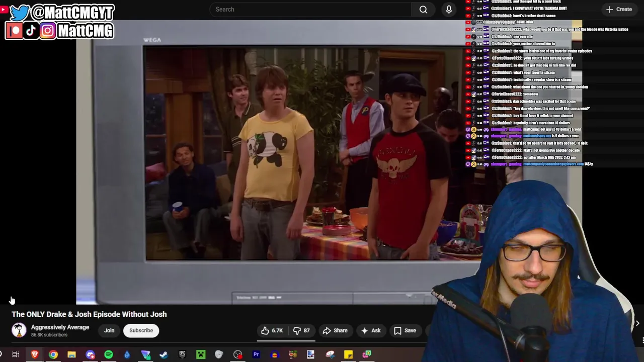Focus the YouTube Search field
The width and height of the screenshot is (644, 362).
pyautogui.click(x=311, y=9)
